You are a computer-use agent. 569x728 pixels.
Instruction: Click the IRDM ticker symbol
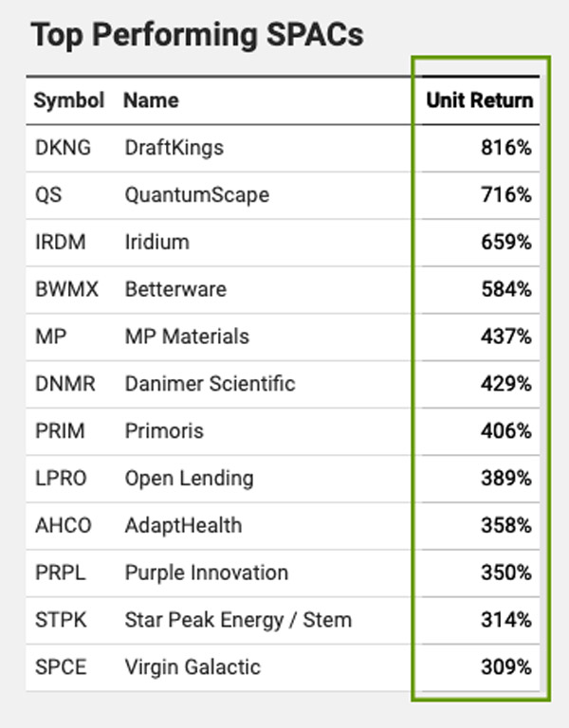(60, 242)
